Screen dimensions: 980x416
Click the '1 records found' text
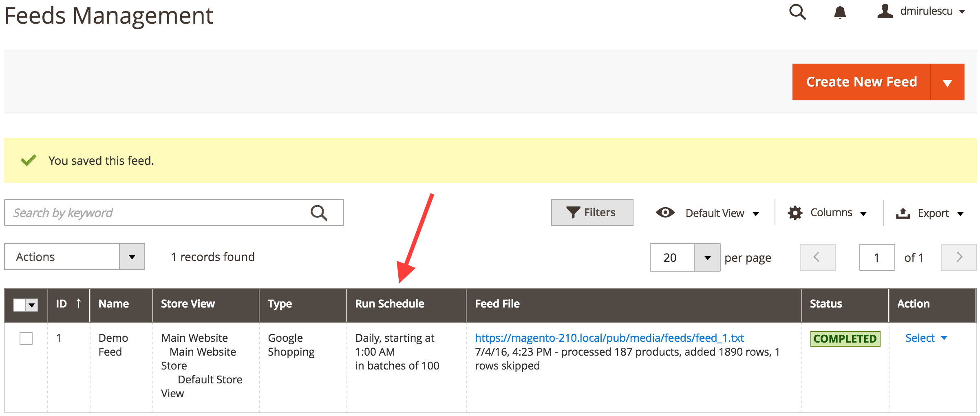pos(213,257)
